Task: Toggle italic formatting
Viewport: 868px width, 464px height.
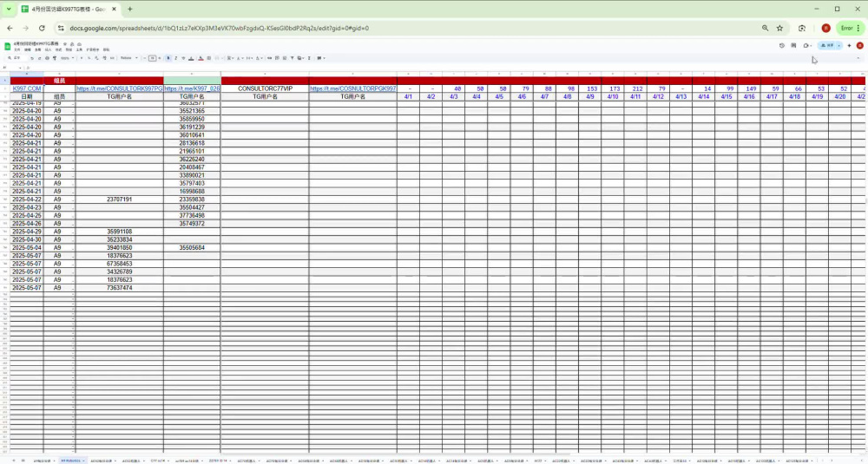Action: pyautogui.click(x=176, y=58)
